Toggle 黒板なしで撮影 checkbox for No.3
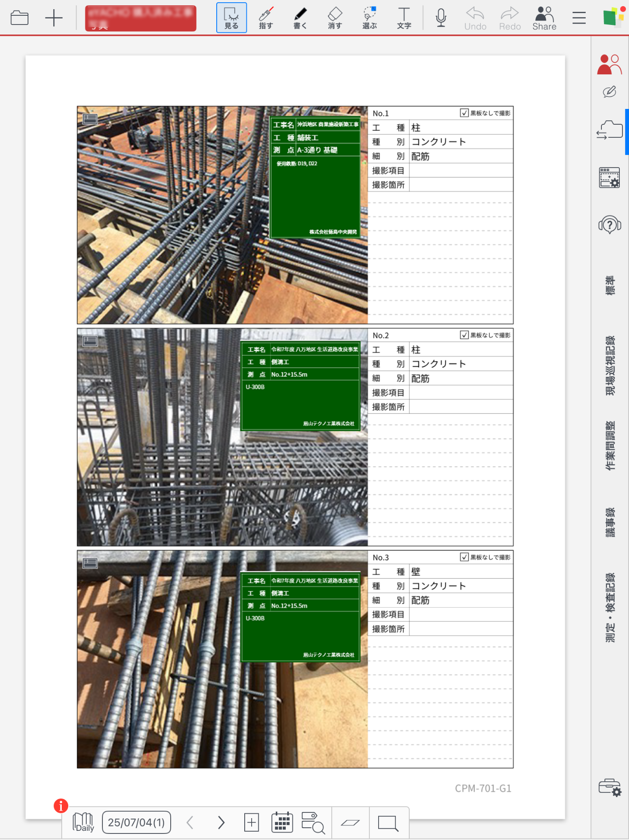The width and height of the screenshot is (629, 840). [x=464, y=557]
